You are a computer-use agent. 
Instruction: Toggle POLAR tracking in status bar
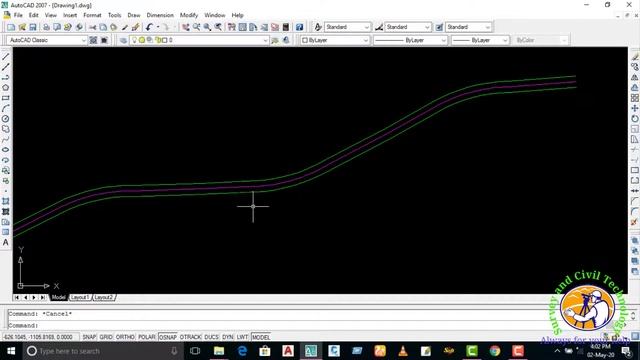tap(147, 337)
